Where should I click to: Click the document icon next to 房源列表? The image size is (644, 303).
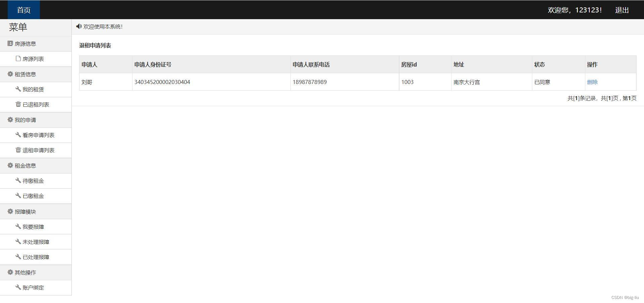coord(18,59)
